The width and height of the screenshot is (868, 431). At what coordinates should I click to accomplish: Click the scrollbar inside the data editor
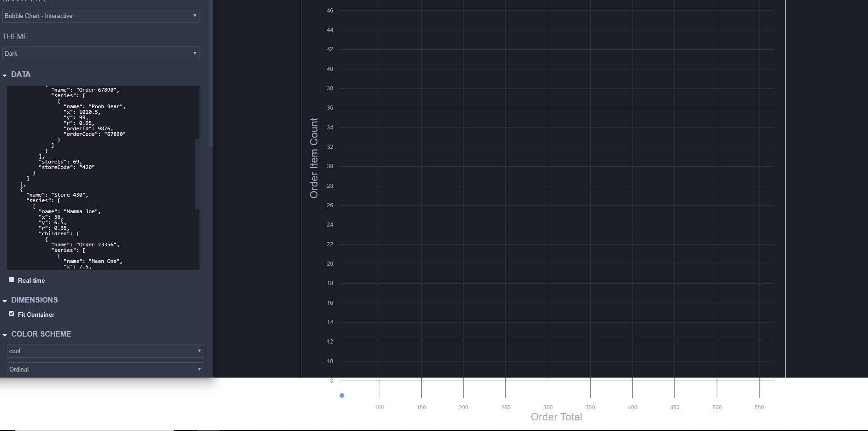(198, 174)
